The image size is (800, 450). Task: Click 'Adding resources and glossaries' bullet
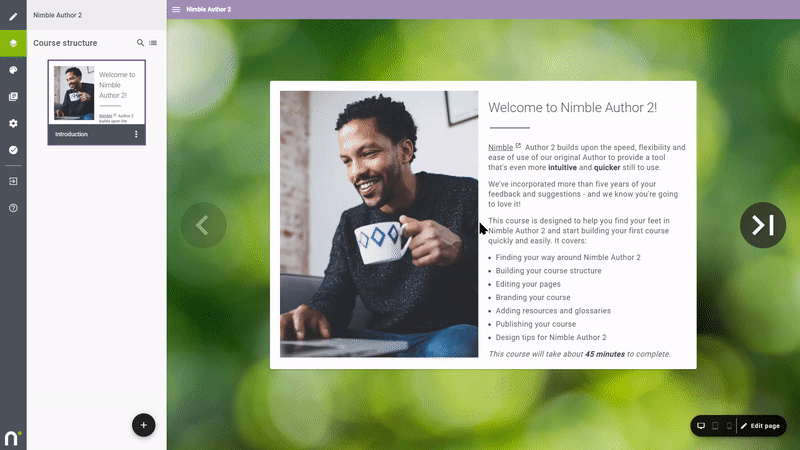click(x=553, y=311)
